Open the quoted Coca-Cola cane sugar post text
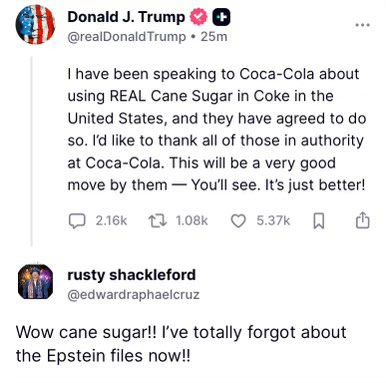This screenshot has height=383, width=386. click(217, 130)
